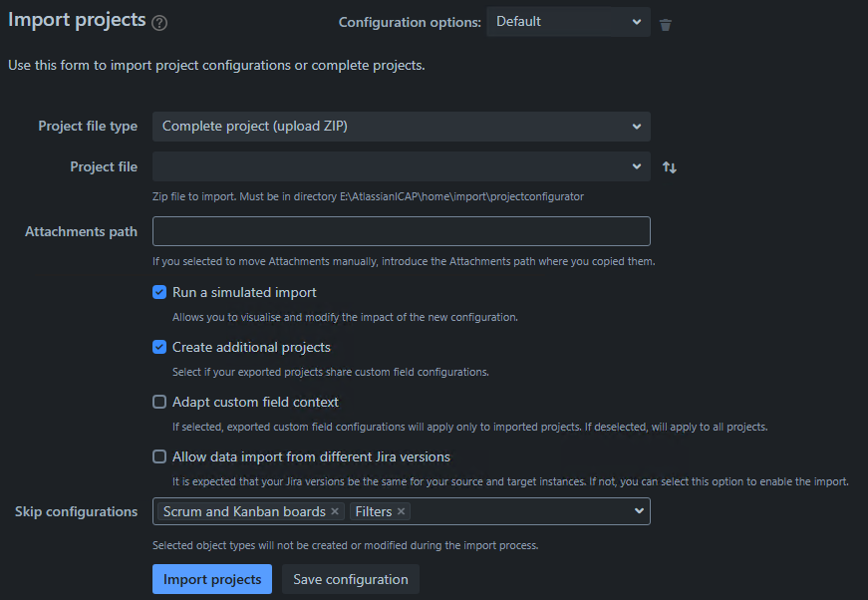
Task: Click the trash delete configuration icon
Action: click(666, 24)
